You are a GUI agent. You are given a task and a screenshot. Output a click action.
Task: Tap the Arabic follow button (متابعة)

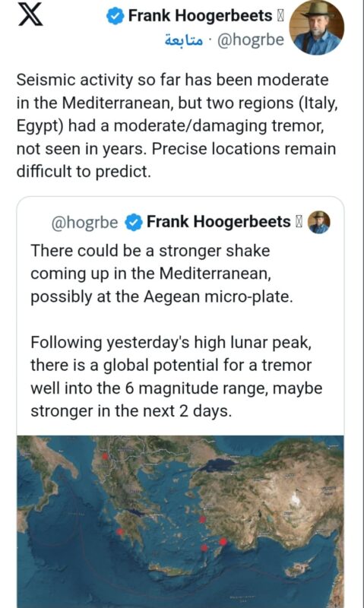pos(184,40)
